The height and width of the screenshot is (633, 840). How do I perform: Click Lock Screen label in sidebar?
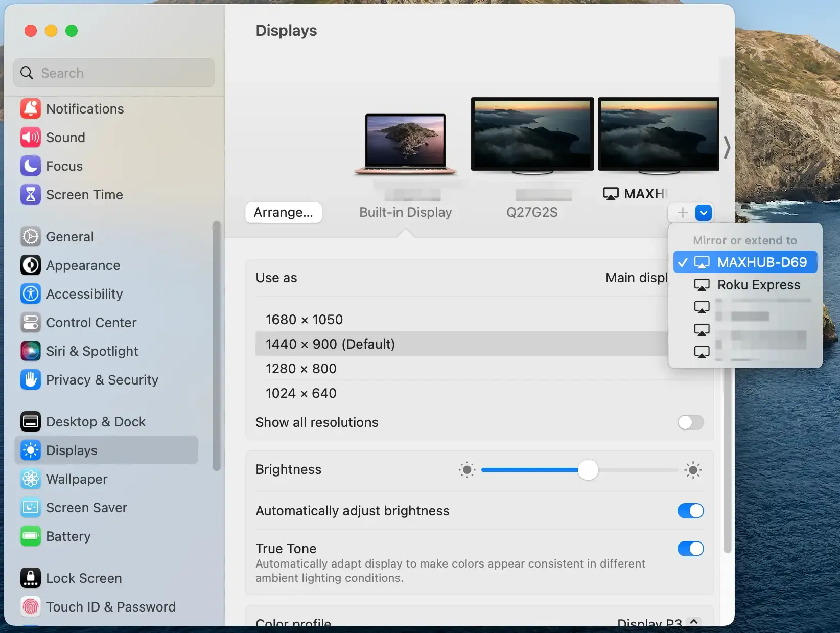(x=84, y=578)
